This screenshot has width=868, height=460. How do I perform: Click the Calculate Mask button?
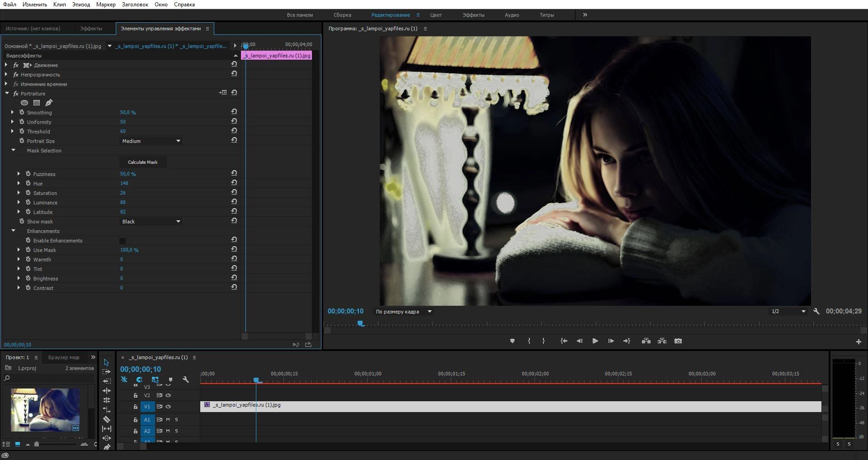(x=143, y=162)
